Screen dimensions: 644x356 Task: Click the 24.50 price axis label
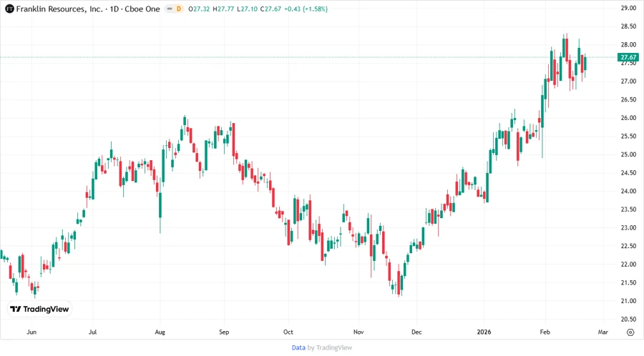click(x=628, y=173)
